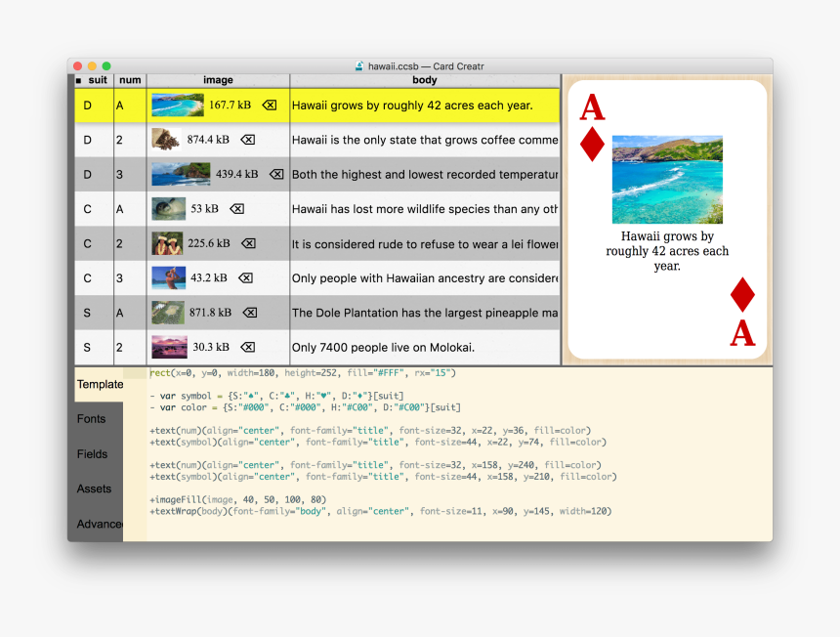Select the row about Molokai population
Image resolution: width=840 pixels, height=637 pixels.
point(424,347)
